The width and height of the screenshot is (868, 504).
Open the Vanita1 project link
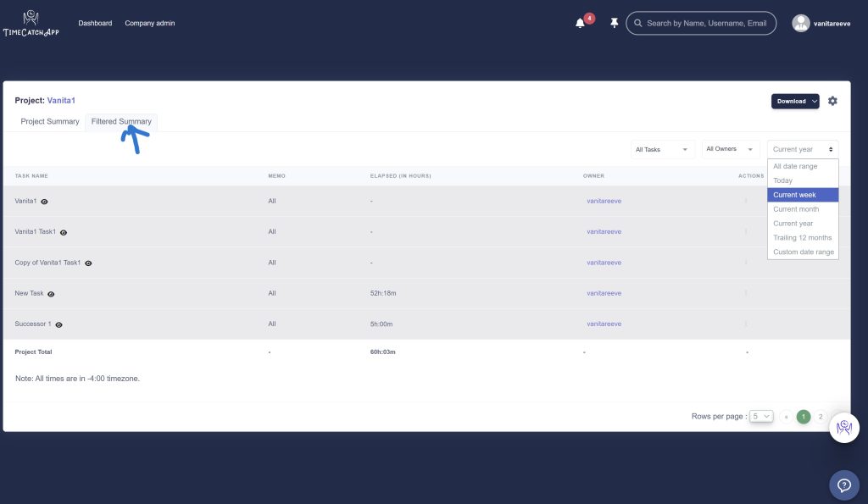pos(61,101)
